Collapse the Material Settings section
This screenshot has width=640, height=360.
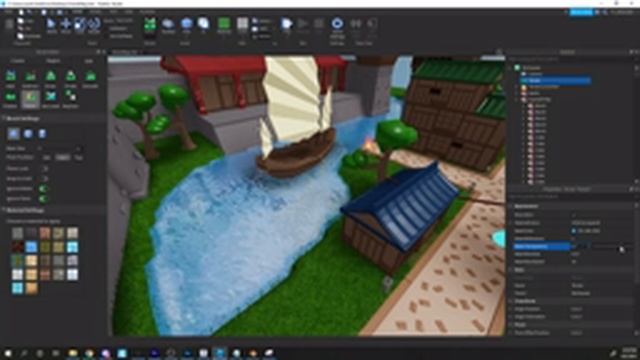point(4,210)
